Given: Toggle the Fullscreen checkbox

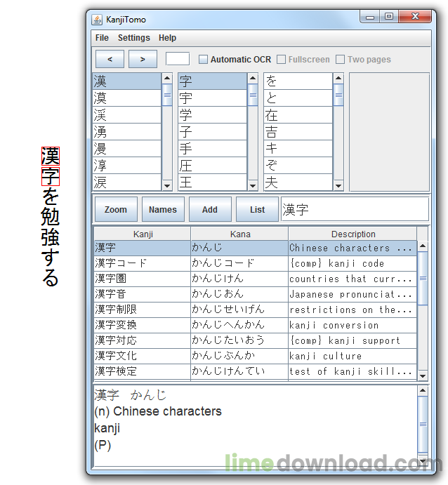Looking at the screenshot, I should (x=281, y=60).
